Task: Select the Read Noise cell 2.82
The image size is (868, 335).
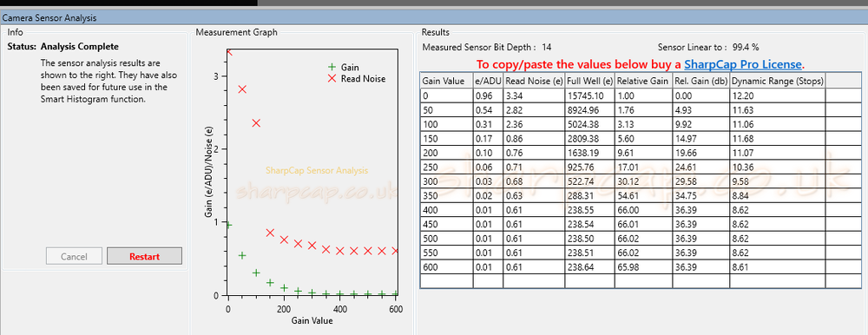Action: click(x=534, y=110)
